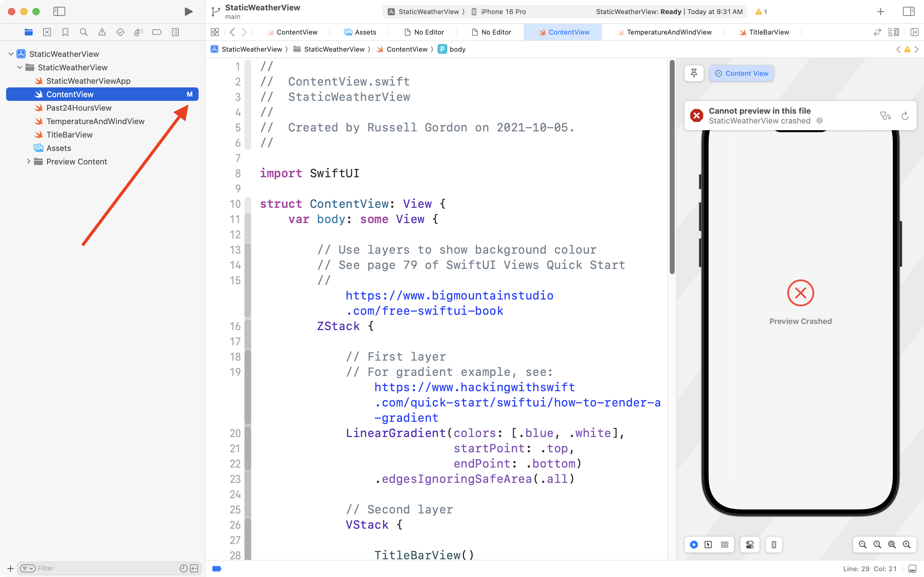Click the pin preview icon
This screenshot has height=577, width=924.
coord(694,73)
